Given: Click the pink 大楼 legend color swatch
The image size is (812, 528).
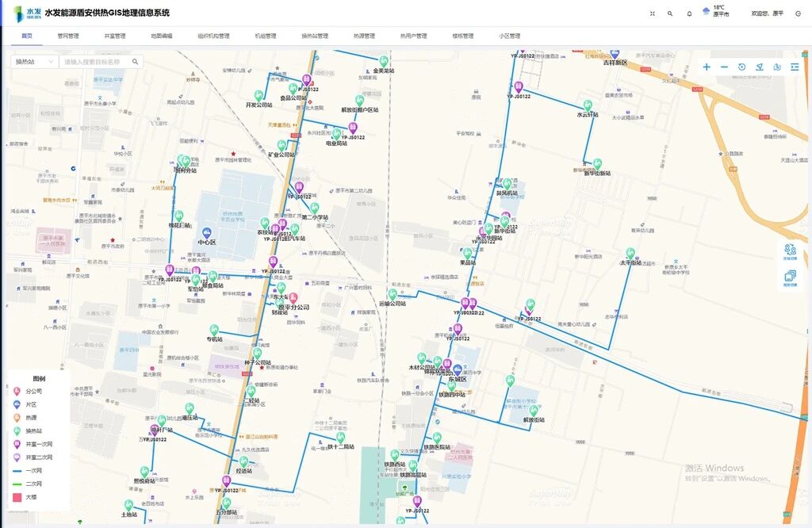Looking at the screenshot, I should point(16,498).
